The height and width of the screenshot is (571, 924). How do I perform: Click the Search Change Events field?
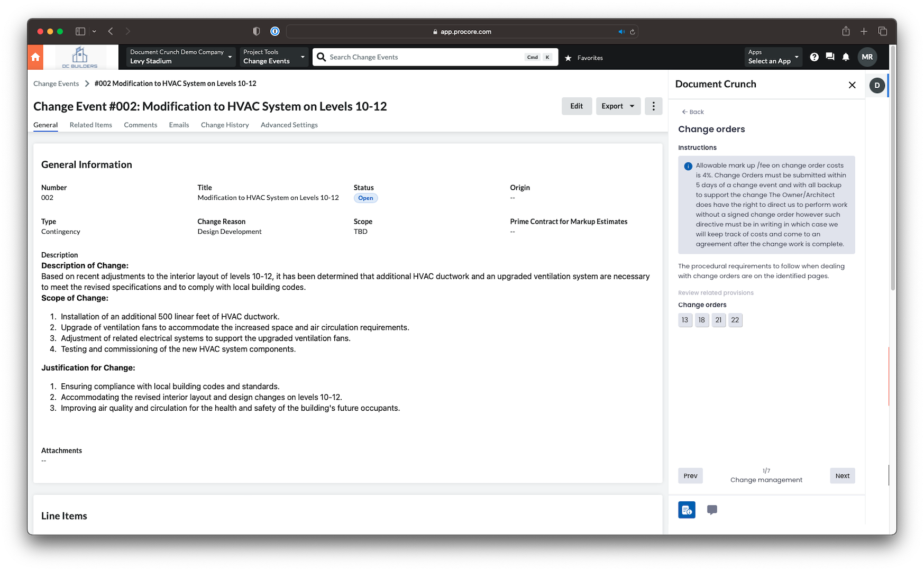point(423,57)
